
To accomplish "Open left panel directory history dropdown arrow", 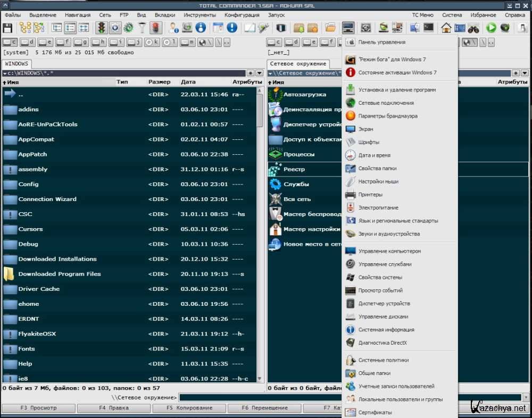I will [x=259, y=73].
